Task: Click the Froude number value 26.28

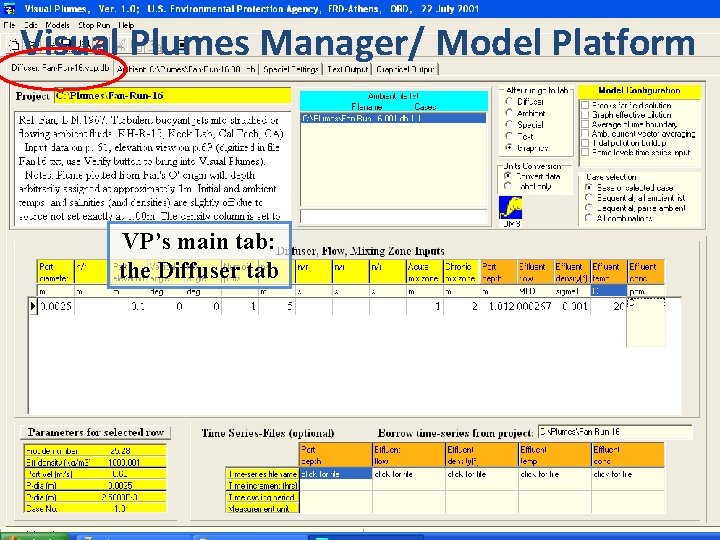Action: tap(120, 451)
